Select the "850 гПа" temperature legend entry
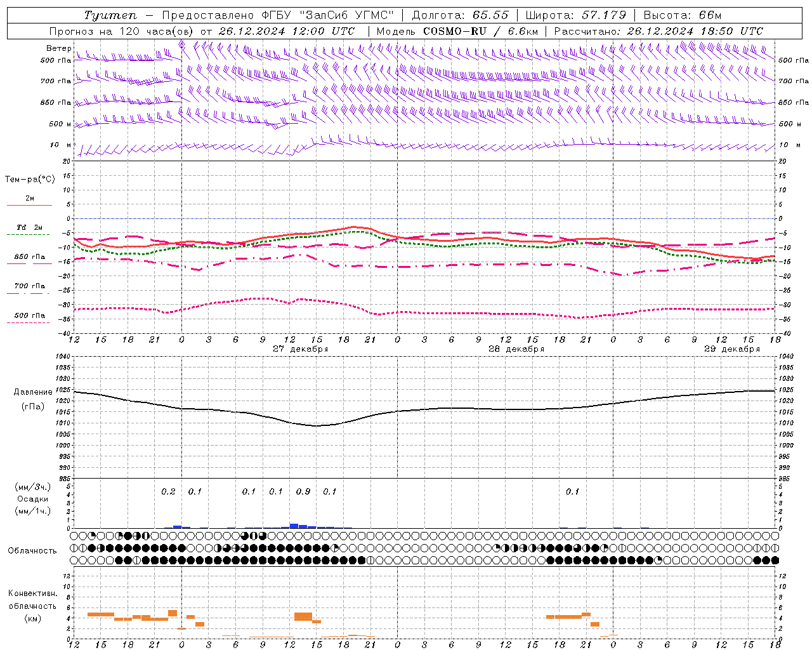 [30, 257]
